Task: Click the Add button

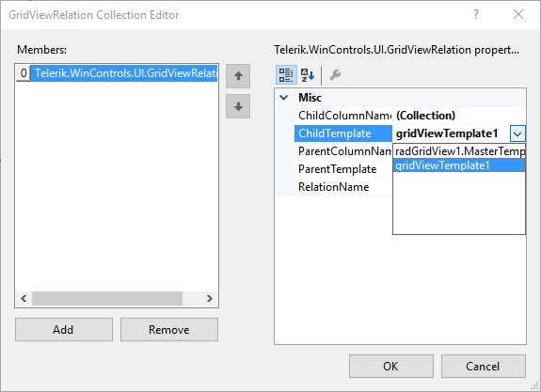Action: [64, 330]
